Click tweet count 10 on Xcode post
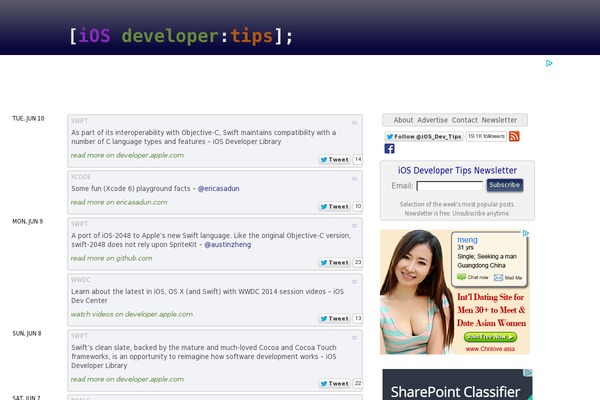The width and height of the screenshot is (600, 400). [x=358, y=206]
